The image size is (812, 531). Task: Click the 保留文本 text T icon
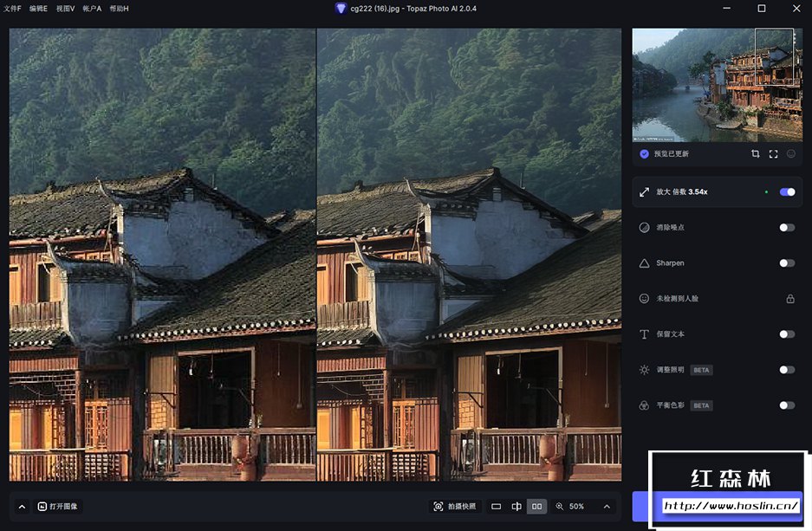[x=644, y=334]
